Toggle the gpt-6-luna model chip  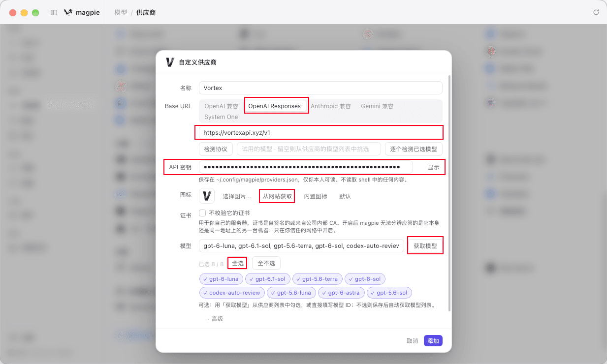pyautogui.click(x=221, y=279)
